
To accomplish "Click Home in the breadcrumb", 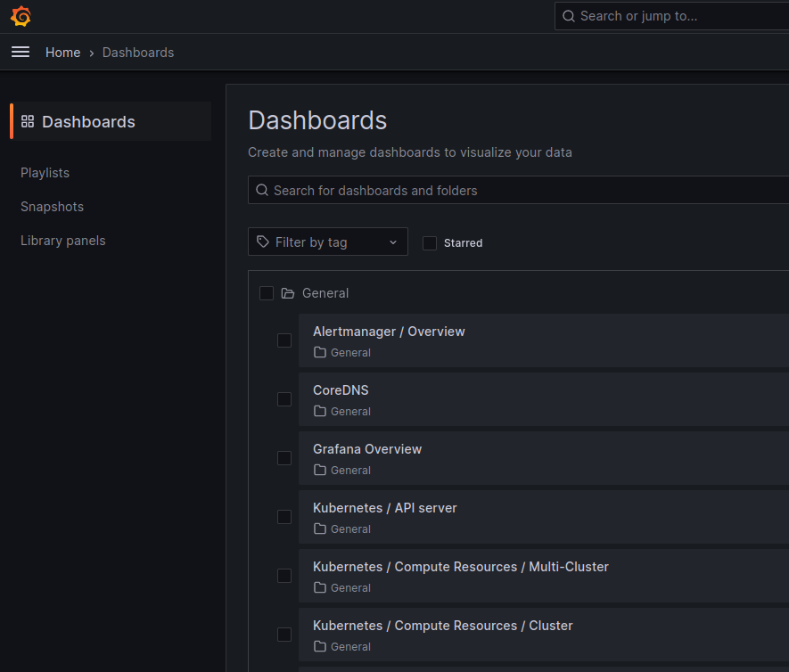I will coord(62,53).
